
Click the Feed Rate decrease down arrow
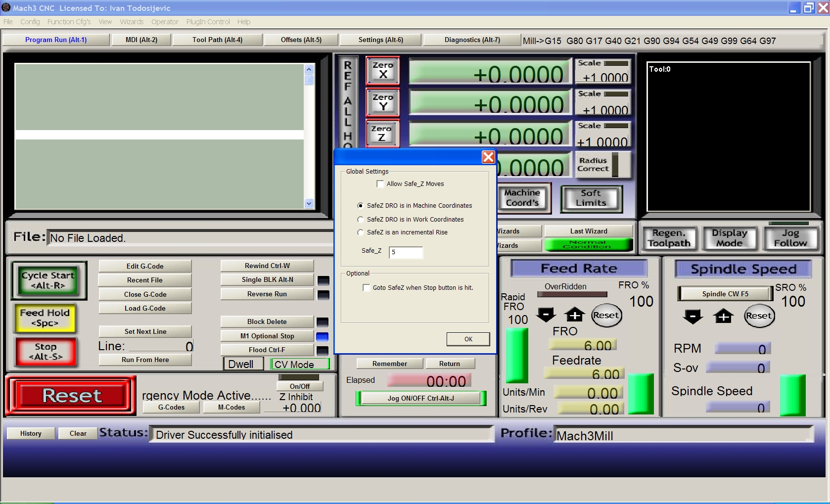[547, 315]
